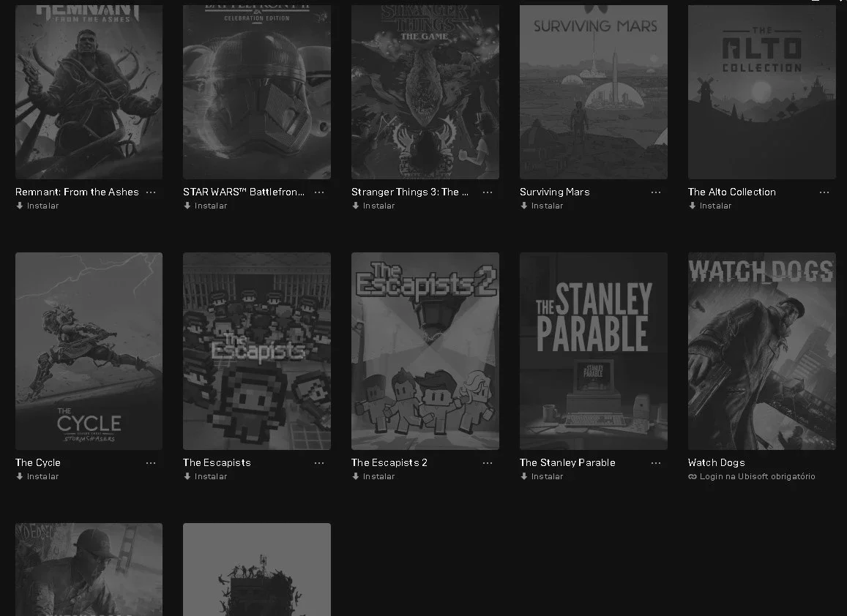Expand options for The Escapists
847x616 pixels.
(319, 463)
